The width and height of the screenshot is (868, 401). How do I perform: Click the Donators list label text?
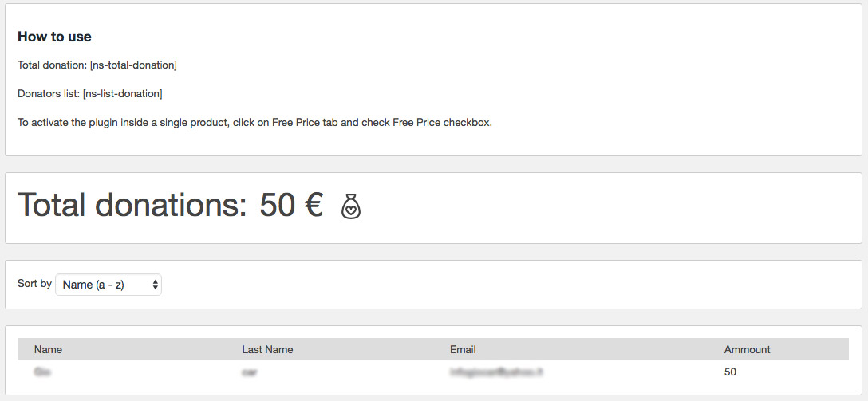click(49, 94)
